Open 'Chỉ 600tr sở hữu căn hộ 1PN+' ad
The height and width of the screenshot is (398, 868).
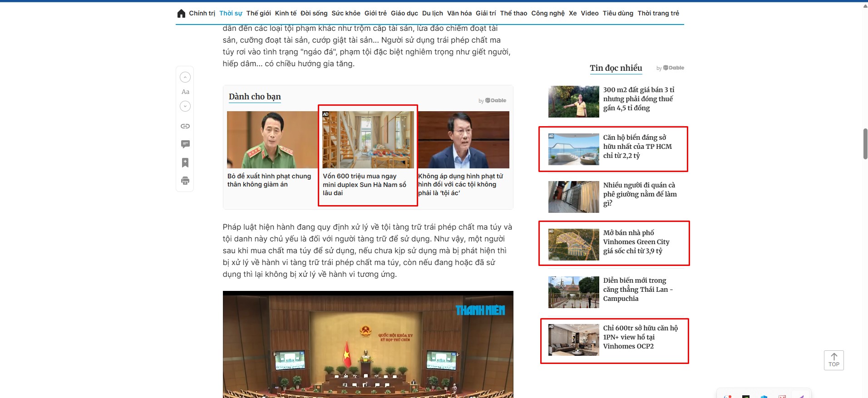coord(640,337)
